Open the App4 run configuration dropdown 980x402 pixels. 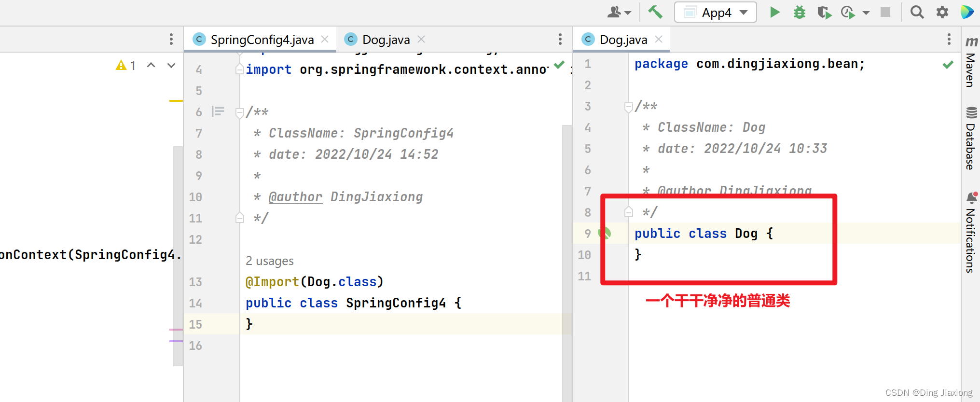coord(715,12)
